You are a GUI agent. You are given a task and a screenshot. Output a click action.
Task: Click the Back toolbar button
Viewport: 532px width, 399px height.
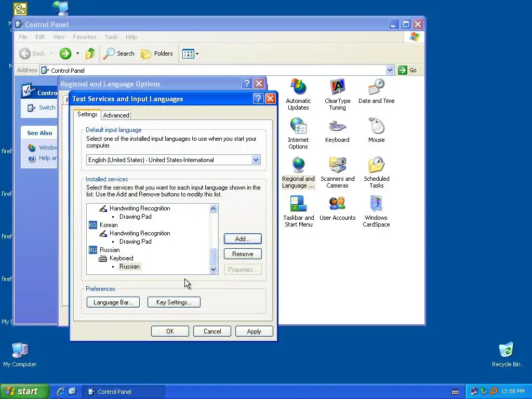pos(32,54)
